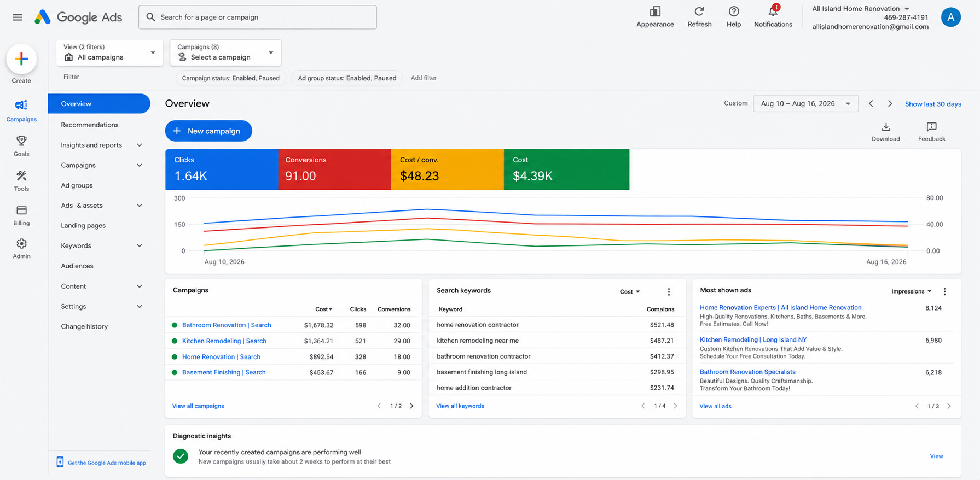Click the Add filter field
The image size is (980, 480).
(424, 78)
